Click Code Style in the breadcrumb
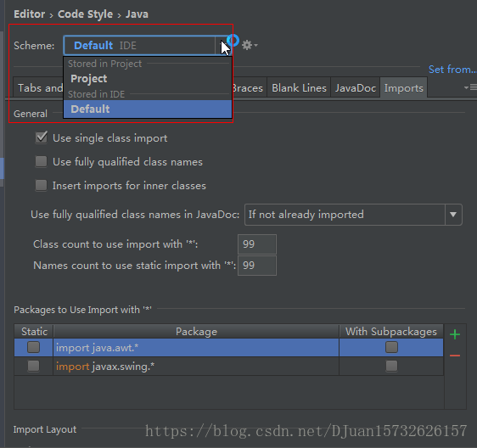 tap(85, 14)
